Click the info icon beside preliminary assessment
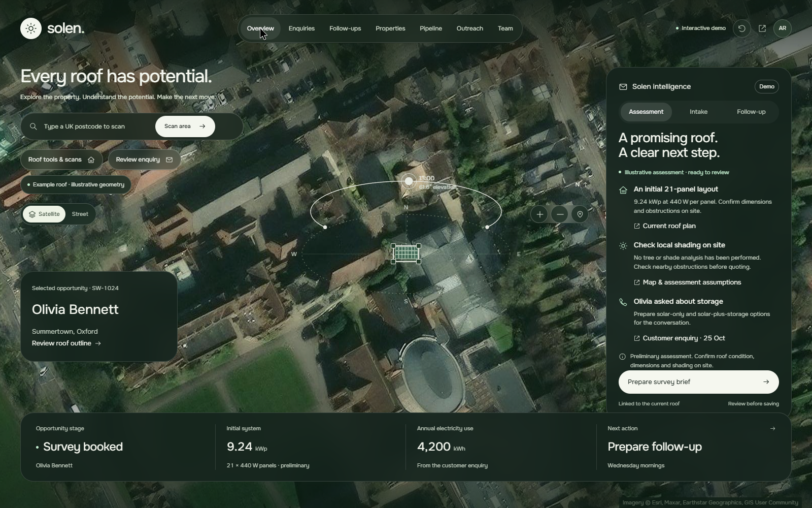The image size is (812, 508). pos(623,357)
